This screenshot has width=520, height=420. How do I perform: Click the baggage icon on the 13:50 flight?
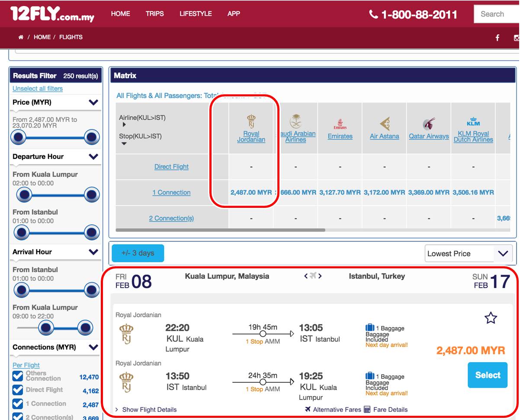(370, 376)
